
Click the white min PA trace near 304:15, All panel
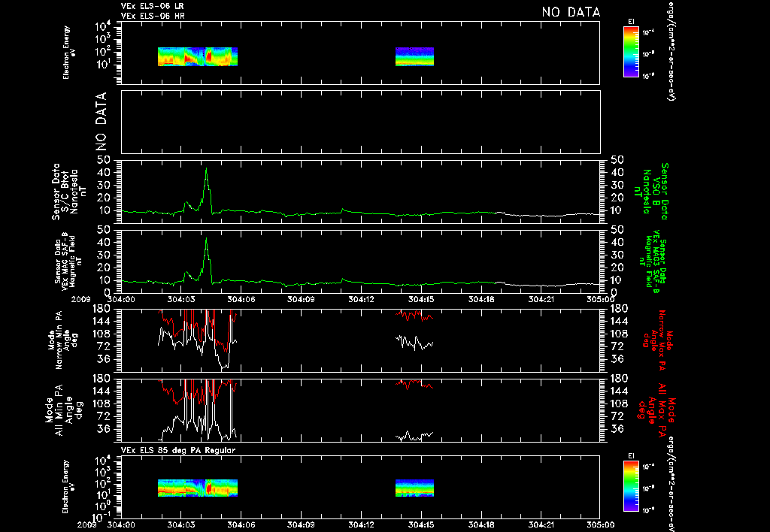click(414, 436)
